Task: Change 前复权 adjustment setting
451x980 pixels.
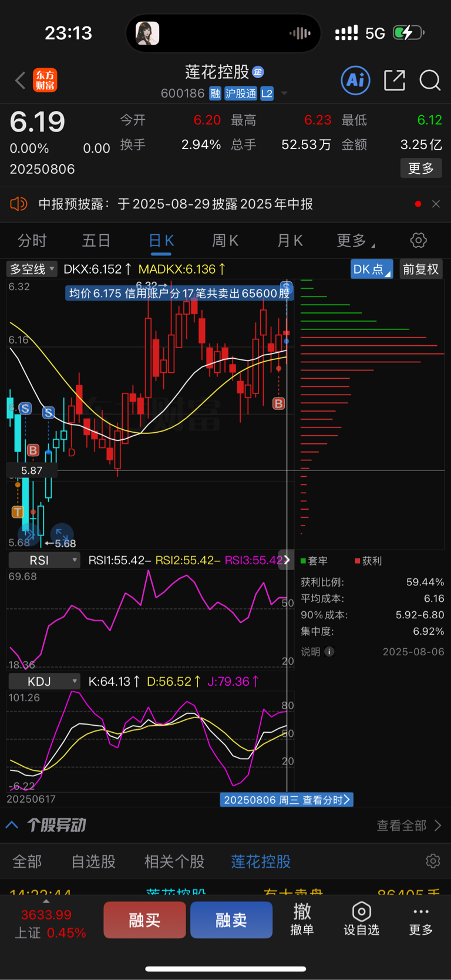Action: point(420,269)
